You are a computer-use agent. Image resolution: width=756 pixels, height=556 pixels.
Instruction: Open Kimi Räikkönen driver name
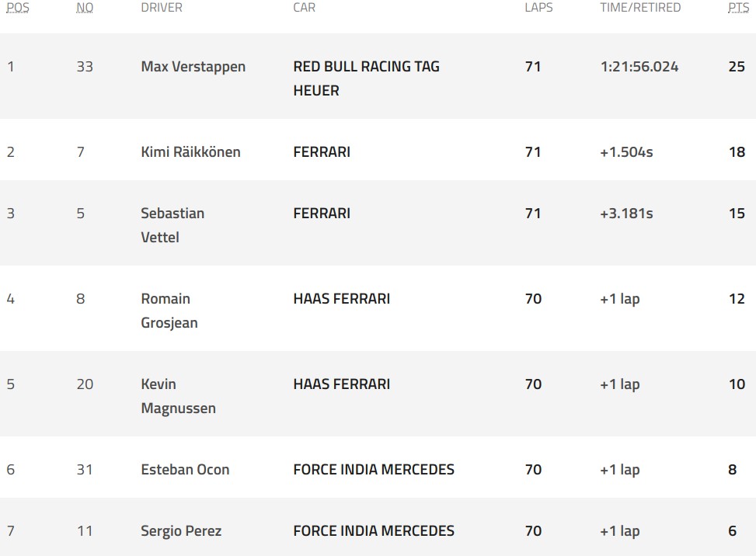click(190, 151)
